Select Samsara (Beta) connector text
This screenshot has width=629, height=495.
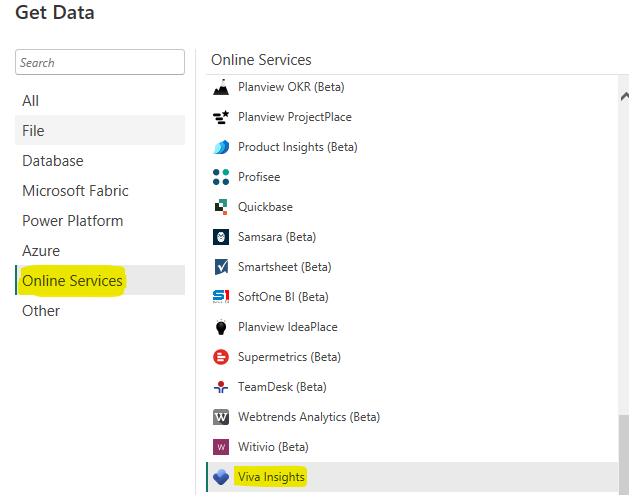click(x=277, y=237)
